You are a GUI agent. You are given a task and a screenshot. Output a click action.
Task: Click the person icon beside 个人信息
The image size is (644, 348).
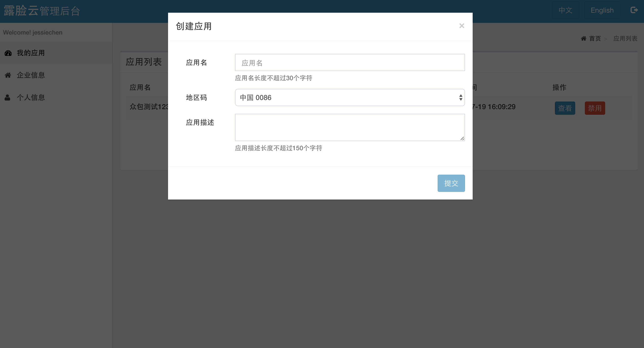8,97
